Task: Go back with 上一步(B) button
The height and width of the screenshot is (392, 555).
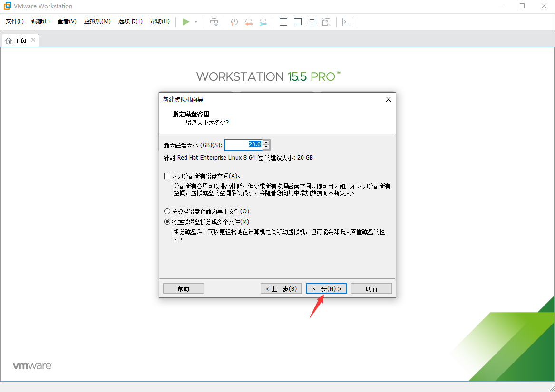Action: click(281, 289)
